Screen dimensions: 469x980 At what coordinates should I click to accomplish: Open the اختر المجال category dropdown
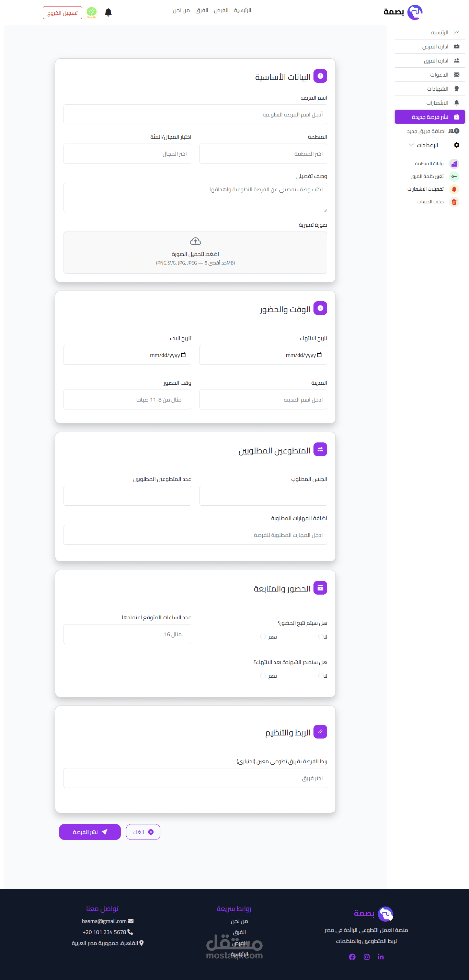coord(127,154)
